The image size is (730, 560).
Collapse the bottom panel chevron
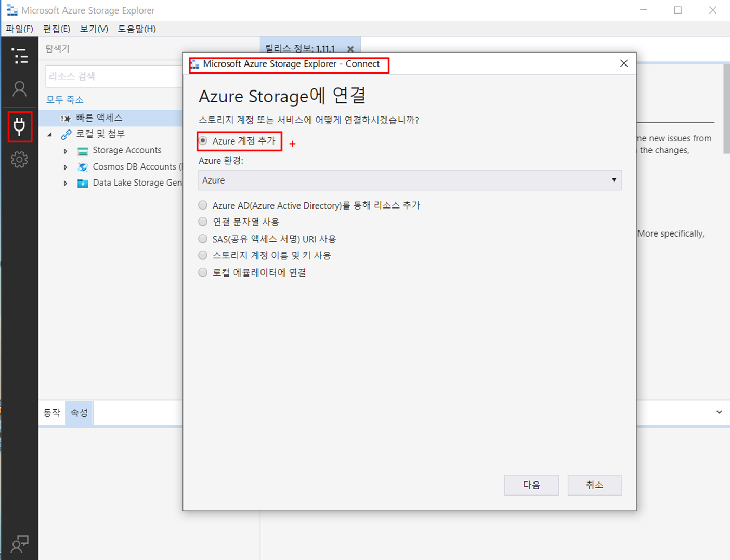(x=719, y=412)
